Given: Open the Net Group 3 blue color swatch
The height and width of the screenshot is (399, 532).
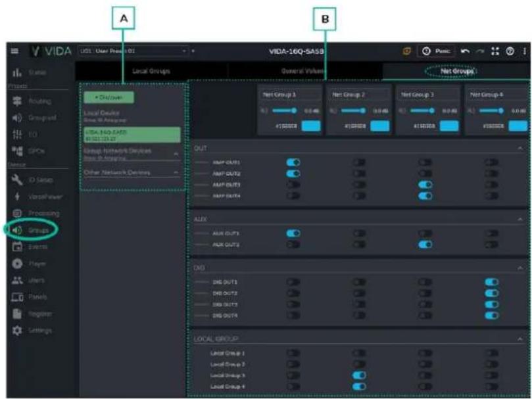Looking at the screenshot, I should 449,126.
